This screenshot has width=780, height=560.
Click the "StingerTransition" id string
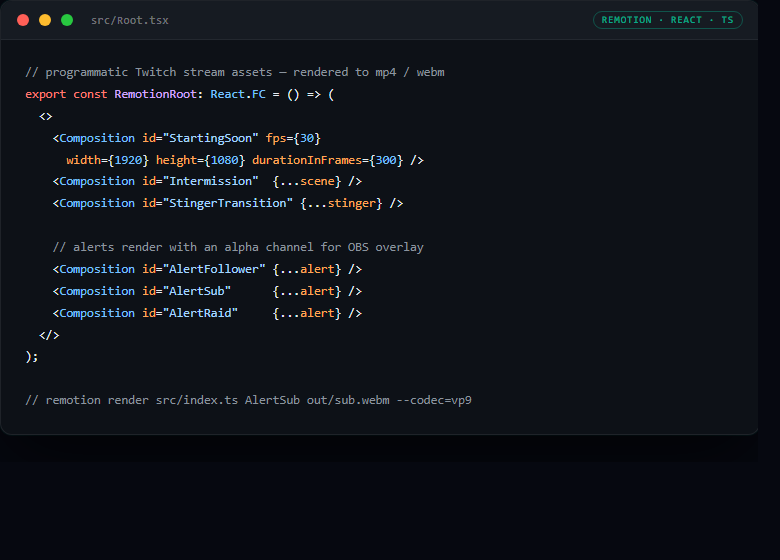click(x=228, y=203)
